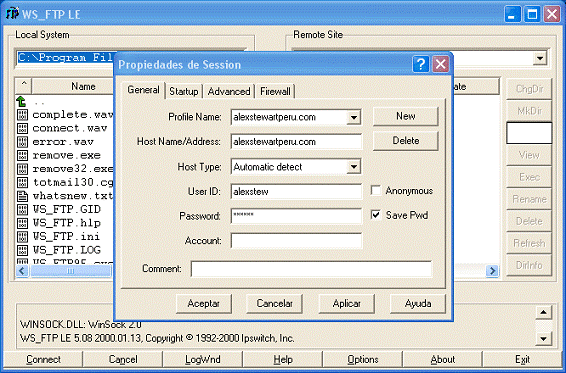Open the Remote Site path dropdown
Image resolution: width=566 pixels, height=373 pixels.
(x=540, y=58)
